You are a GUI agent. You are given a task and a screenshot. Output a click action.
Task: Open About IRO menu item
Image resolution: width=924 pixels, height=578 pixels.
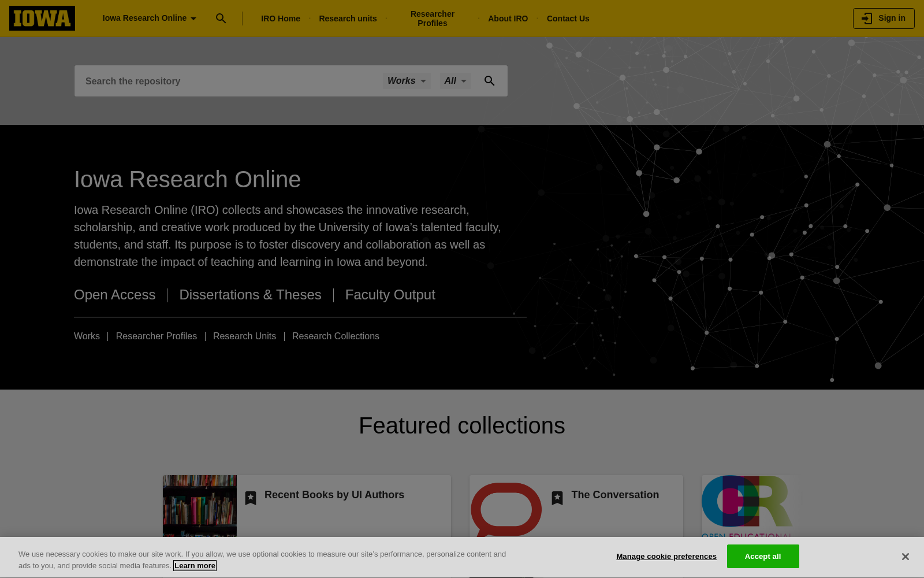[508, 18]
